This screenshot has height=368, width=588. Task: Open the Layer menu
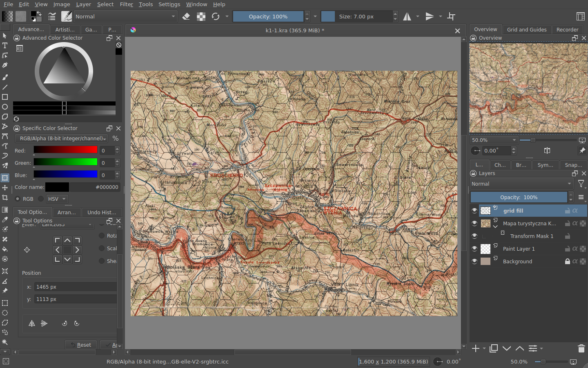83,4
